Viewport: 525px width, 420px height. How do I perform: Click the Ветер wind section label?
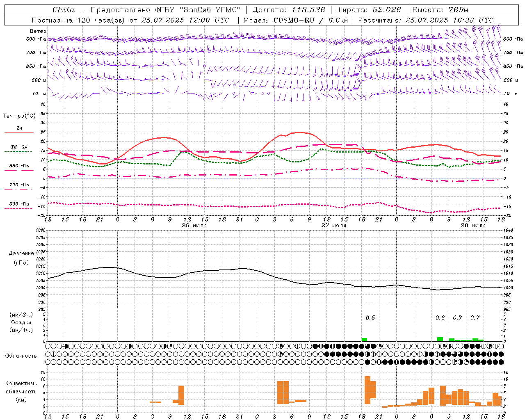click(38, 31)
